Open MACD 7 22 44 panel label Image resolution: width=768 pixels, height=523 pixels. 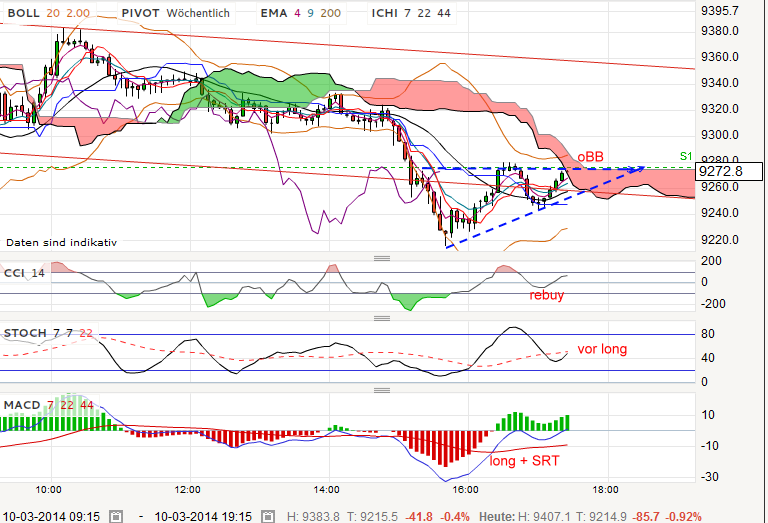(x=48, y=405)
